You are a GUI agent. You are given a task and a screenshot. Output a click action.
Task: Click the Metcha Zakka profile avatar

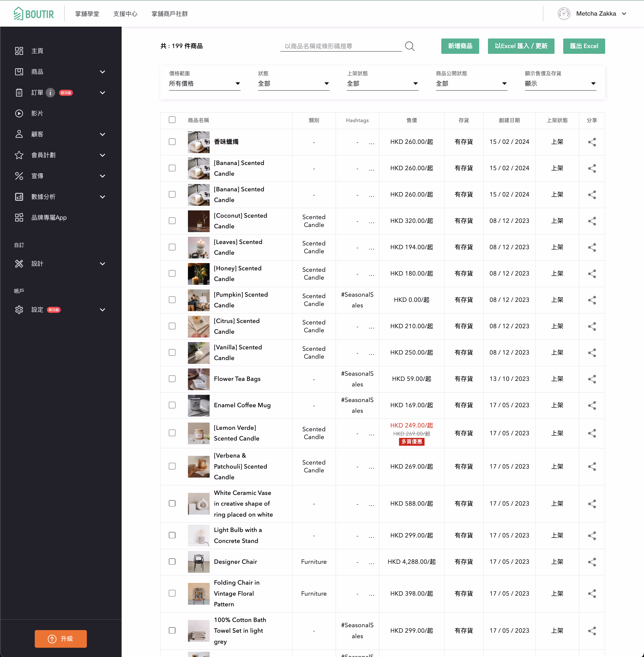coord(564,14)
